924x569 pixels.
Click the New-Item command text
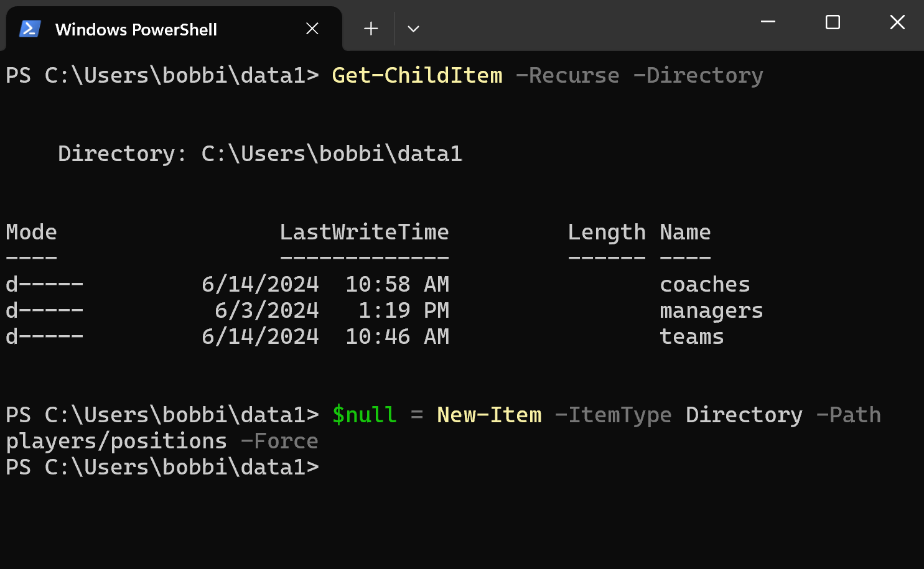[x=489, y=415]
